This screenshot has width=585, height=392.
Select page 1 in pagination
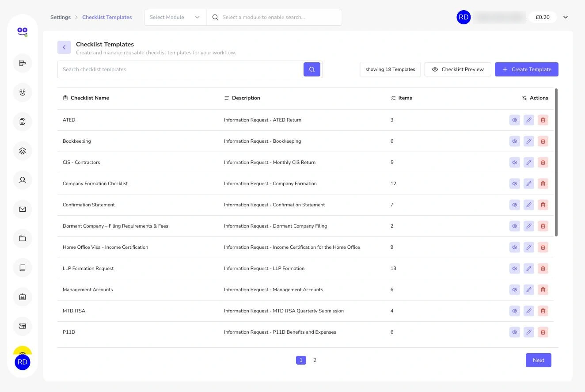point(301,360)
